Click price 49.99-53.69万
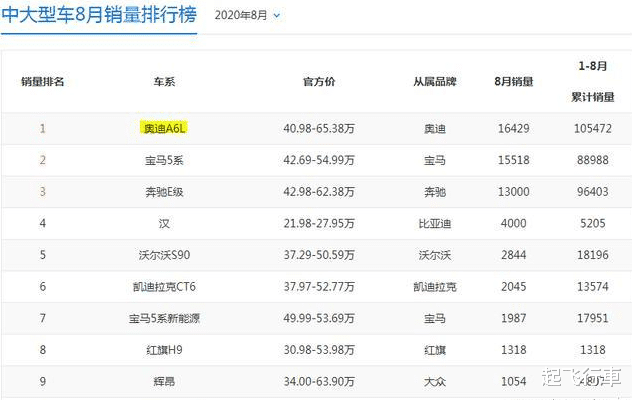This screenshot has height=400, width=632. (319, 319)
